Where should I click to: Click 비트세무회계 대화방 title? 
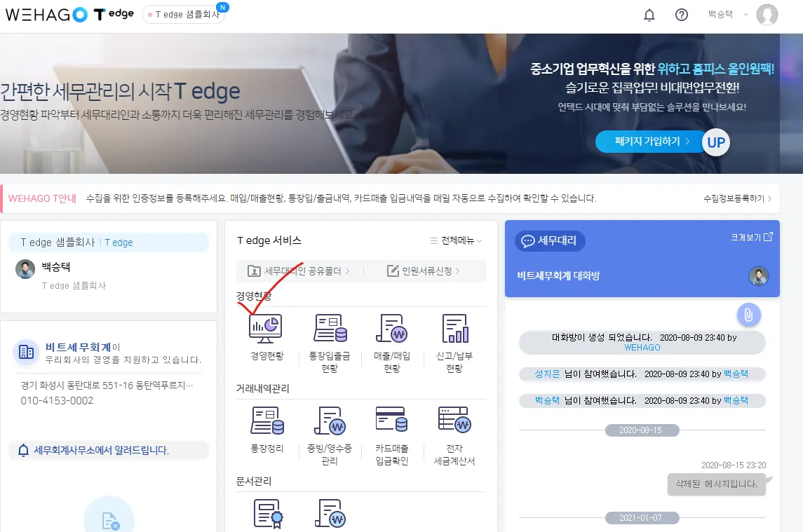pyautogui.click(x=558, y=276)
